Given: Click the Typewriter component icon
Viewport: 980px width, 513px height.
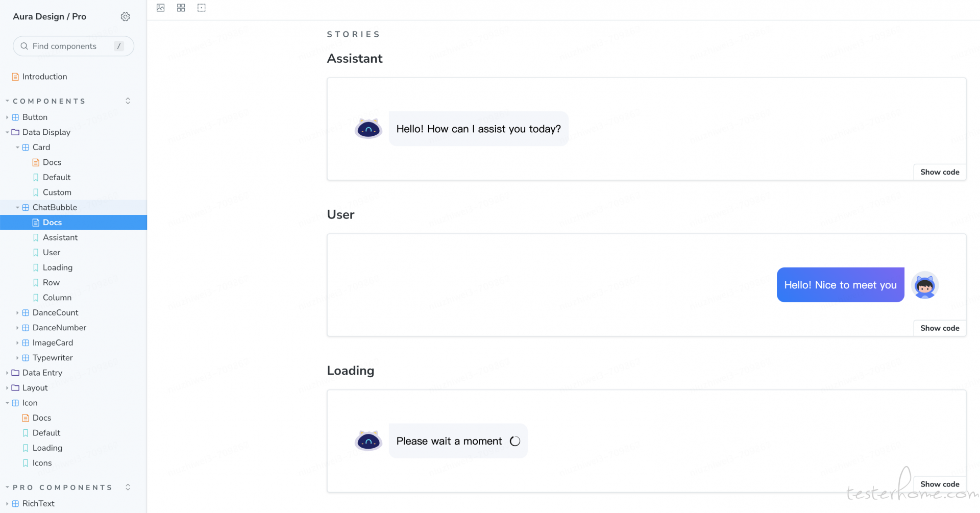Looking at the screenshot, I should (26, 358).
